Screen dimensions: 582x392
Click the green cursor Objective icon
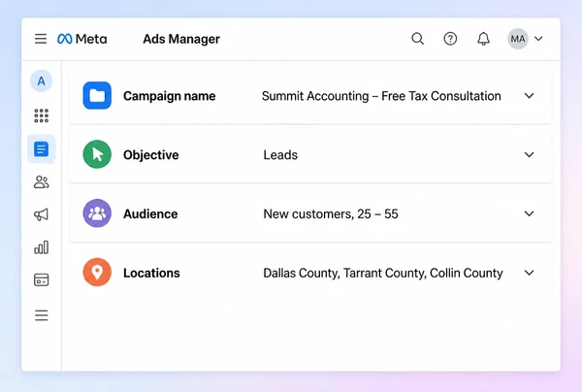(x=97, y=154)
